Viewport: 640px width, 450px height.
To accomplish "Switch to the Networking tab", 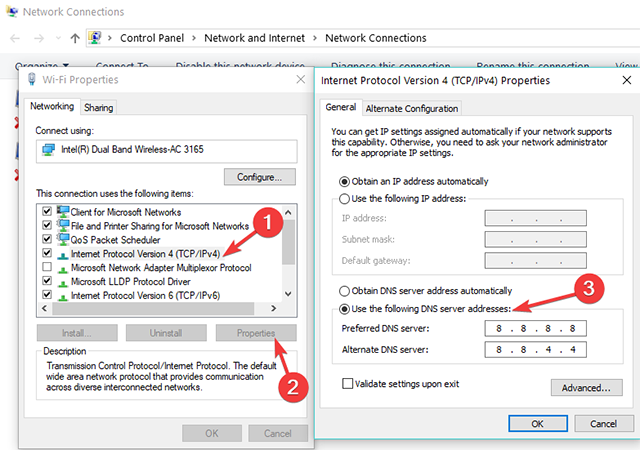I will (52, 106).
